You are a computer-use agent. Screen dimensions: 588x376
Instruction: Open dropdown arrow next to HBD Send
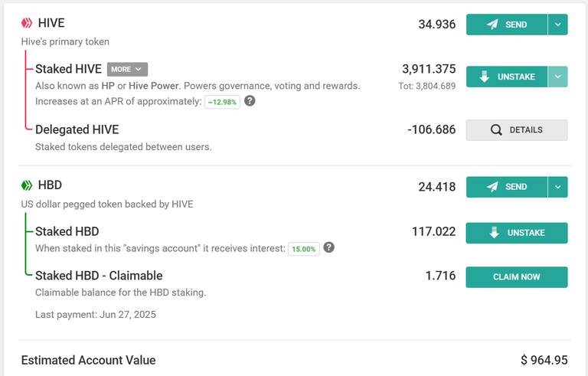[557, 187]
